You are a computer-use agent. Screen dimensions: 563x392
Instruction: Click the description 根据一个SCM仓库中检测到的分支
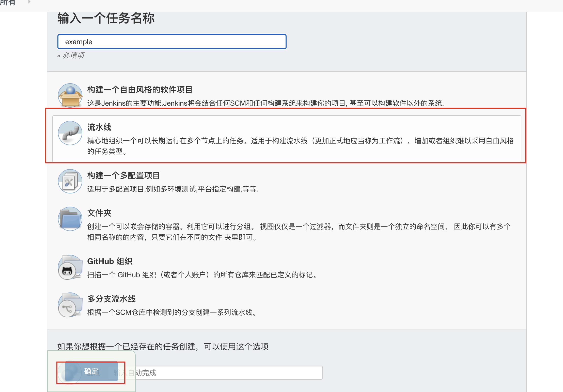pos(172,312)
